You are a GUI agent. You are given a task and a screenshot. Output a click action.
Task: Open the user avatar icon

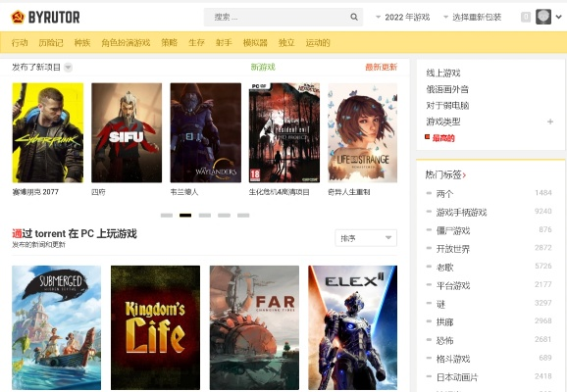[543, 17]
